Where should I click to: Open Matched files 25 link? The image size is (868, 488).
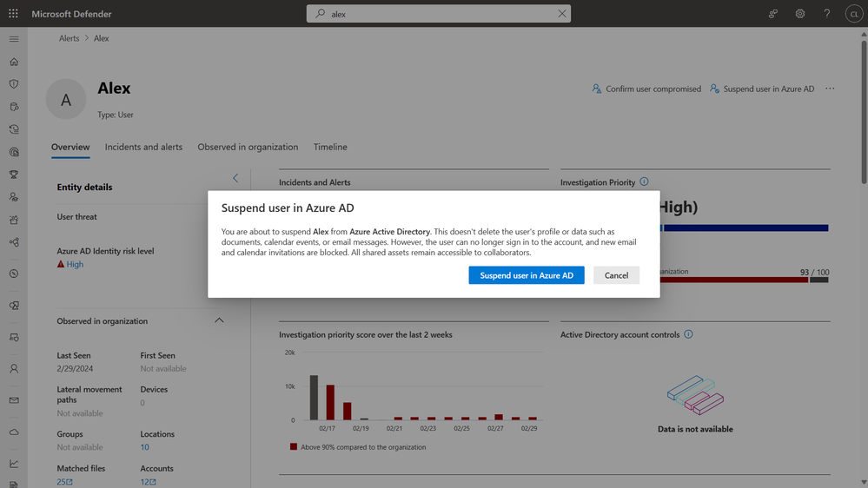tap(65, 482)
